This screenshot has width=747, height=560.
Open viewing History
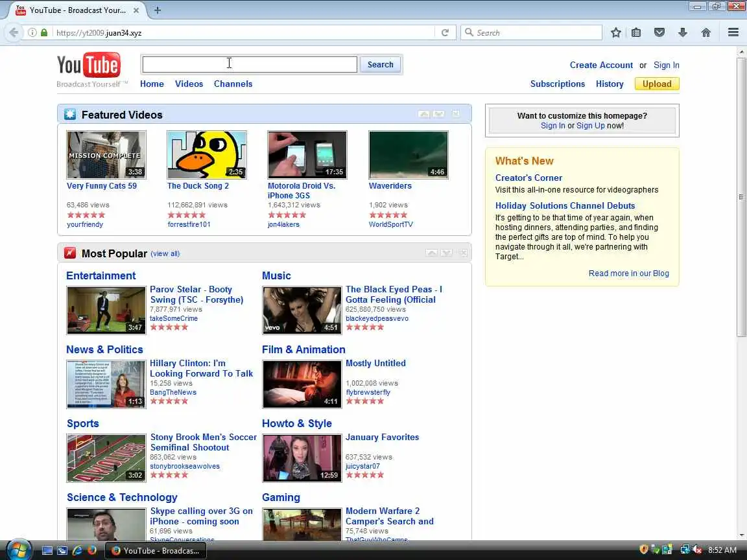point(610,84)
